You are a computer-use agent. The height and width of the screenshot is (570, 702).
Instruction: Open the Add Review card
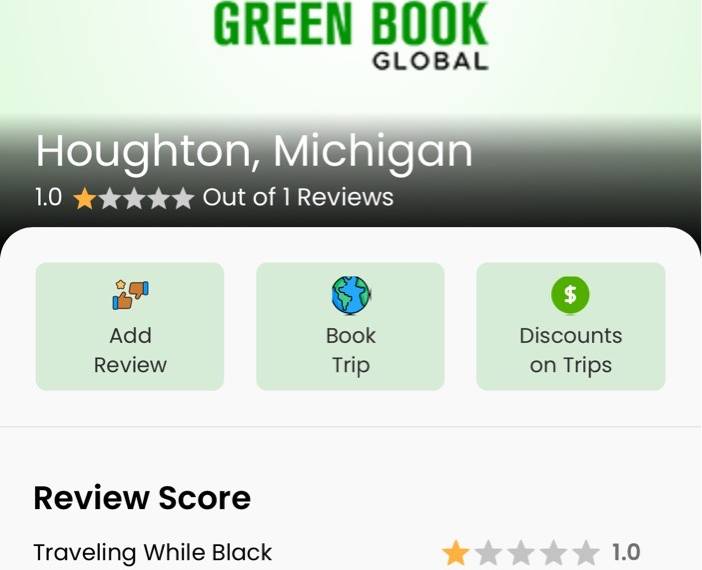coord(130,326)
